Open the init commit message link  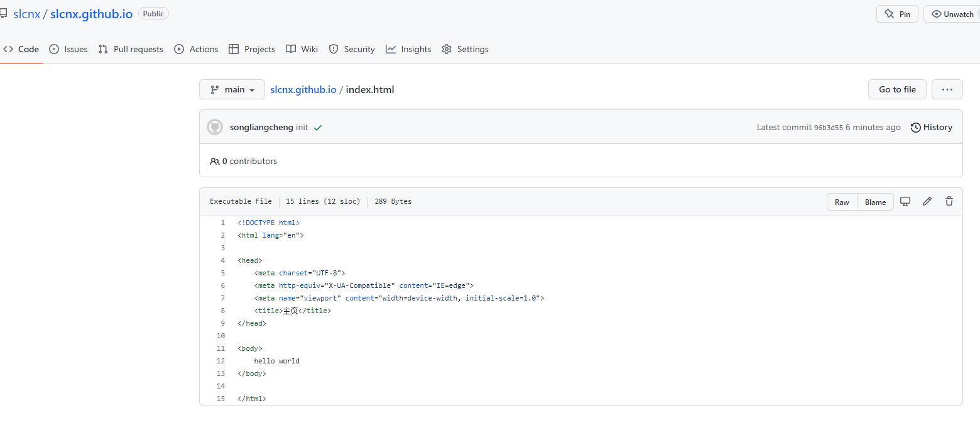tap(302, 127)
